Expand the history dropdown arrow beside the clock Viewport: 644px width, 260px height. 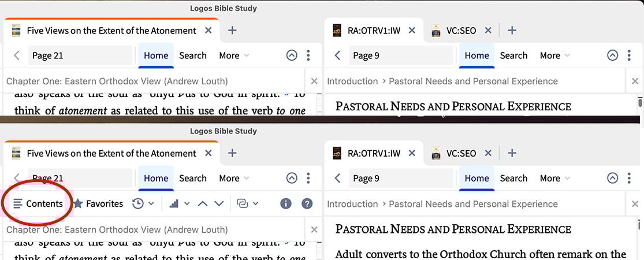click(x=151, y=204)
